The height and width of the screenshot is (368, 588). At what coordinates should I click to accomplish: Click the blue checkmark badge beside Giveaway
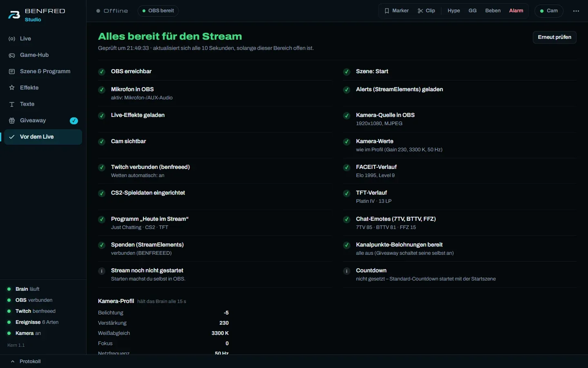click(x=74, y=121)
